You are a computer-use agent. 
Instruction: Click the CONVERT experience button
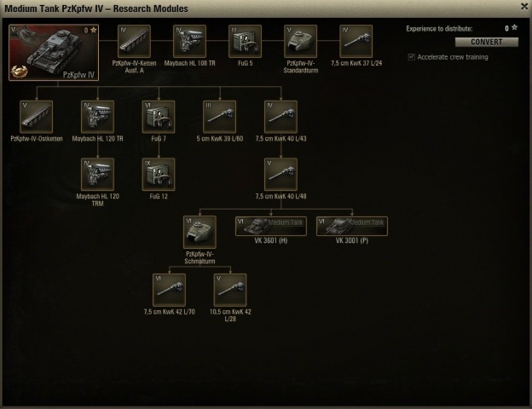click(487, 42)
